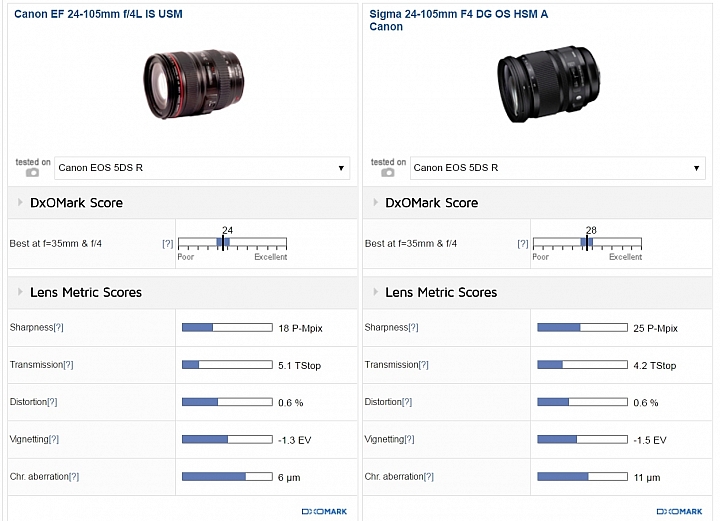This screenshot has width=720, height=521.
Task: Click the help [?] beside the Canon lens Sharpness
Action: [x=58, y=328]
